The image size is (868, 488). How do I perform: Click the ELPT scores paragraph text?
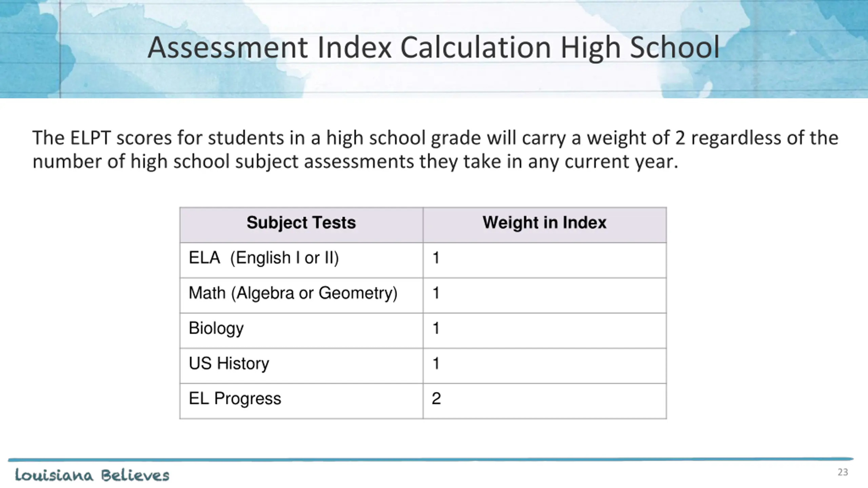[x=435, y=149]
